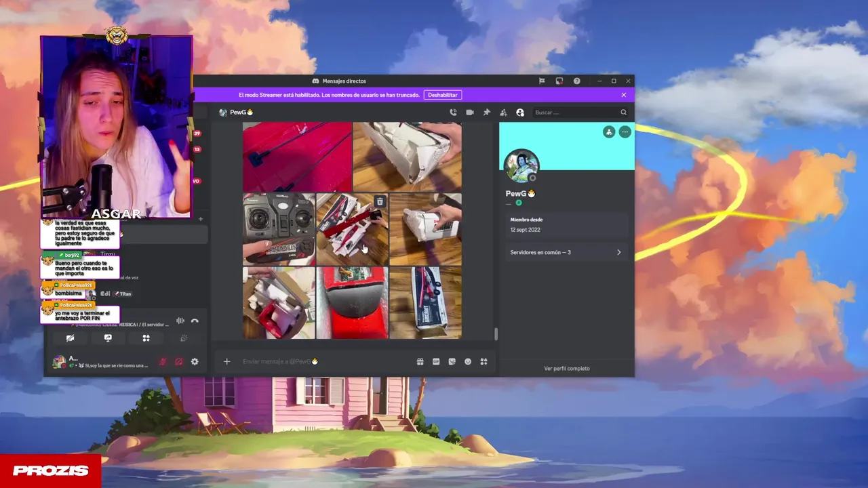The height and width of the screenshot is (488, 868).
Task: Start a voice call with PewG
Action: click(453, 113)
